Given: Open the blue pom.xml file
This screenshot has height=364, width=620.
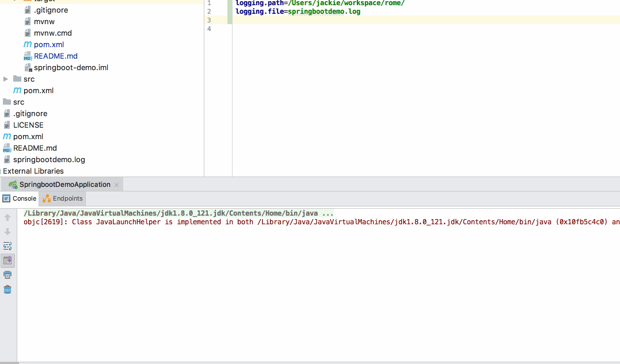Looking at the screenshot, I should [x=48, y=45].
